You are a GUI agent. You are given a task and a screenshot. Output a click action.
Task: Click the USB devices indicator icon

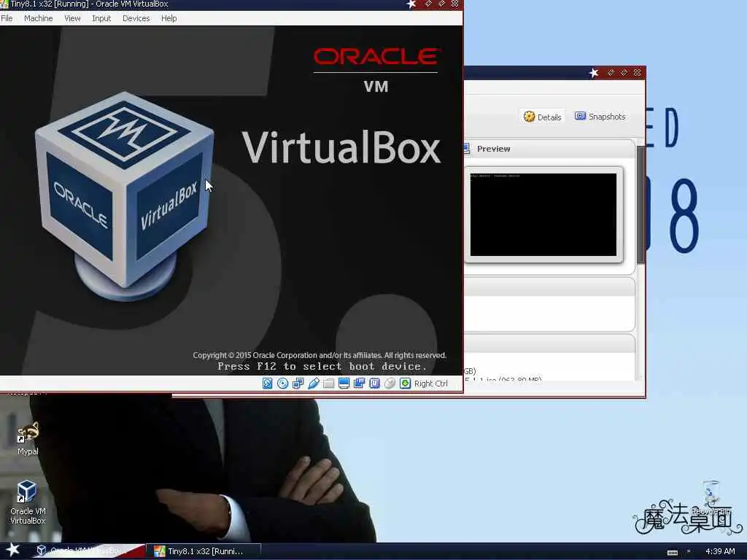(x=314, y=384)
